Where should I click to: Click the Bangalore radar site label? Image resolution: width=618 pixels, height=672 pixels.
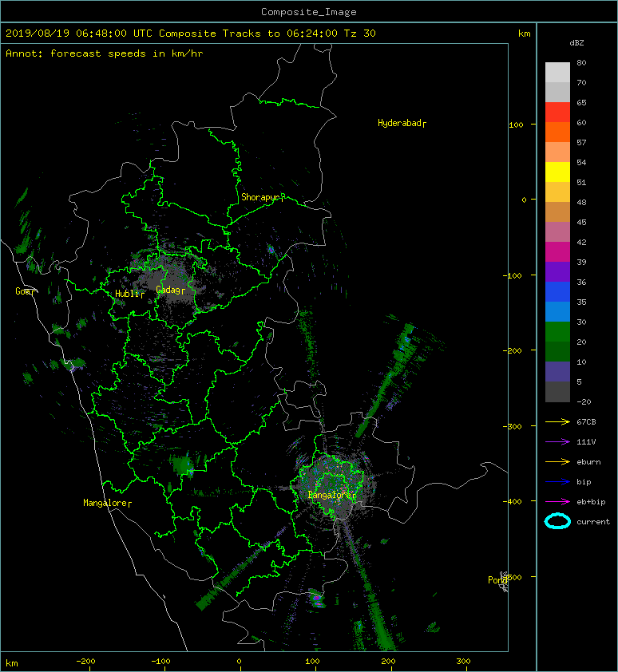(x=331, y=495)
